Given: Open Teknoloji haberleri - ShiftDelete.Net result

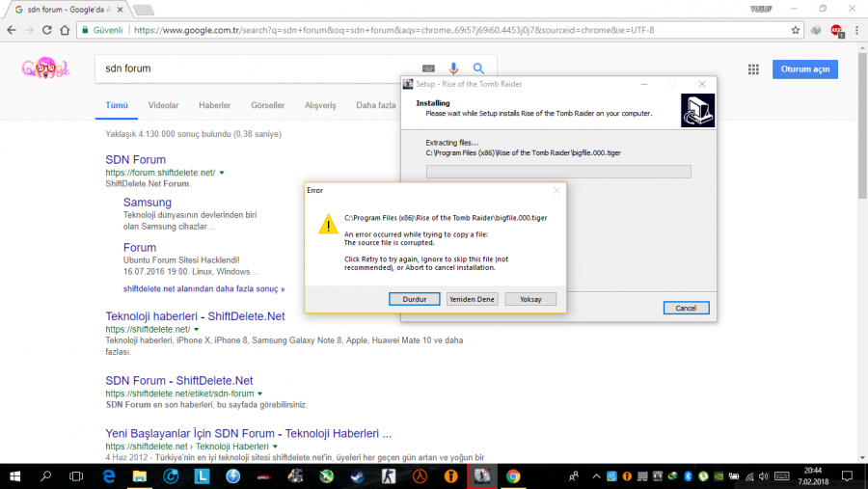Looking at the screenshot, I should pyautogui.click(x=195, y=316).
